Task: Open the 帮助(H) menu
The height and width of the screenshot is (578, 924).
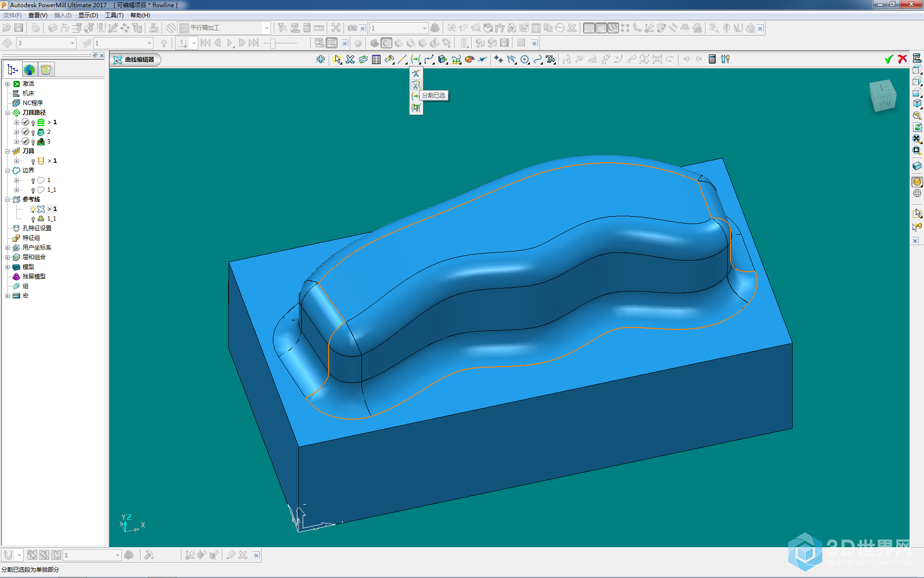Action: click(x=140, y=15)
